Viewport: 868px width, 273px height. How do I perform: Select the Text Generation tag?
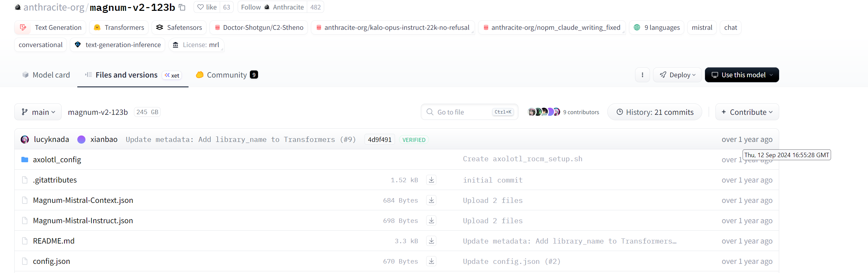[x=50, y=27]
